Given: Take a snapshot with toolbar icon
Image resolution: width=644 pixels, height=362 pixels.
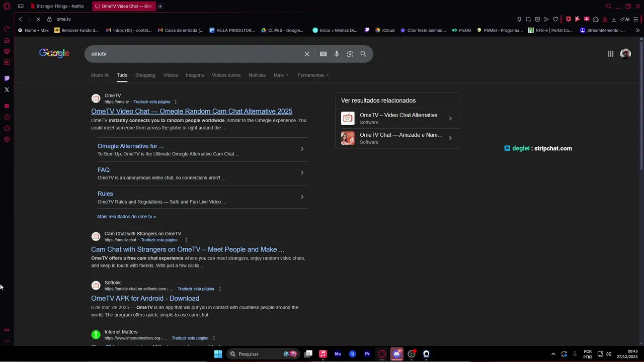Looking at the screenshot, I should [528, 19].
